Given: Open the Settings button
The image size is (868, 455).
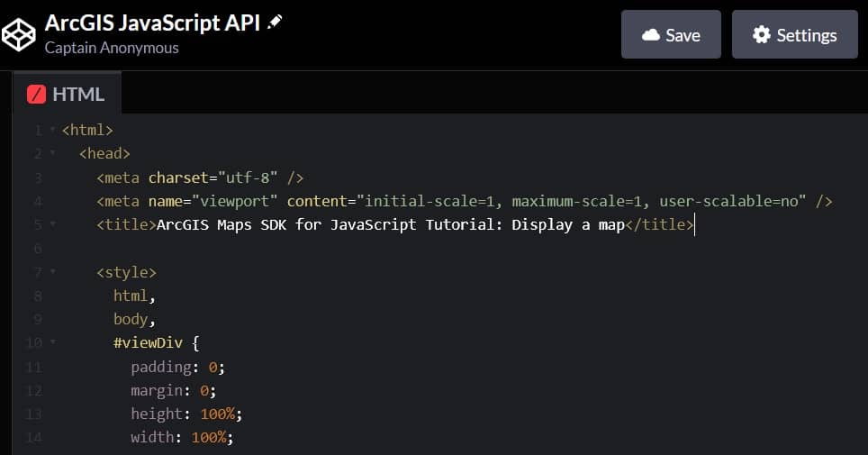Looking at the screenshot, I should pos(795,34).
